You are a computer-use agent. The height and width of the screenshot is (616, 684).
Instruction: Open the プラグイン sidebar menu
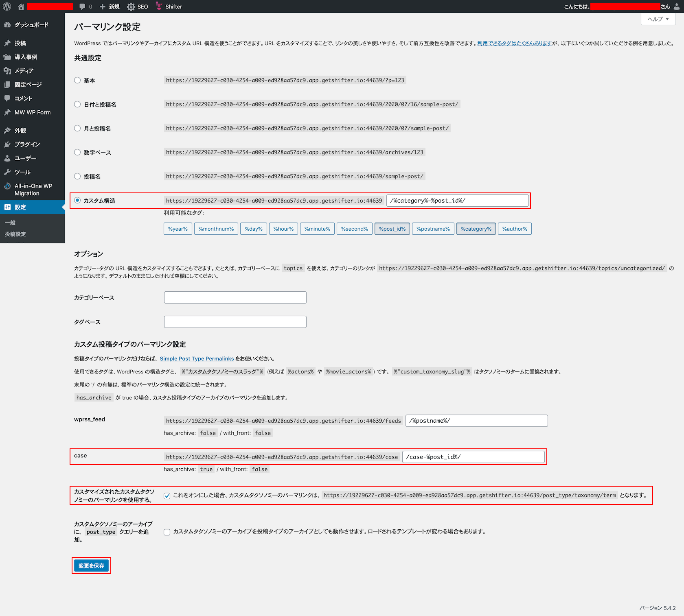[33, 144]
